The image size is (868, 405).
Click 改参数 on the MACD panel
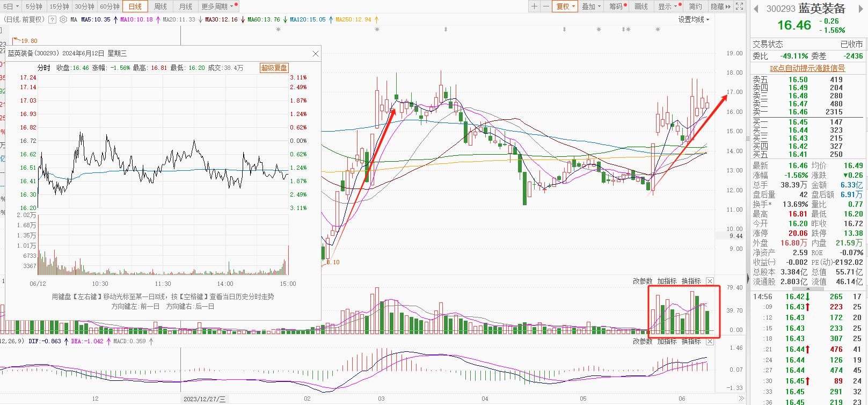click(643, 341)
